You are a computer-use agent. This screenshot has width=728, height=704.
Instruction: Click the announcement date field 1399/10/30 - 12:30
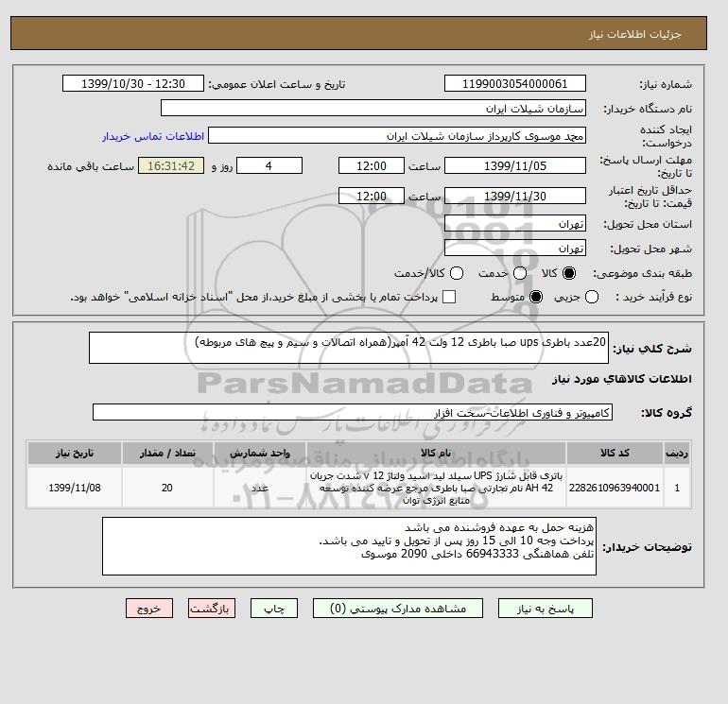coord(132,83)
